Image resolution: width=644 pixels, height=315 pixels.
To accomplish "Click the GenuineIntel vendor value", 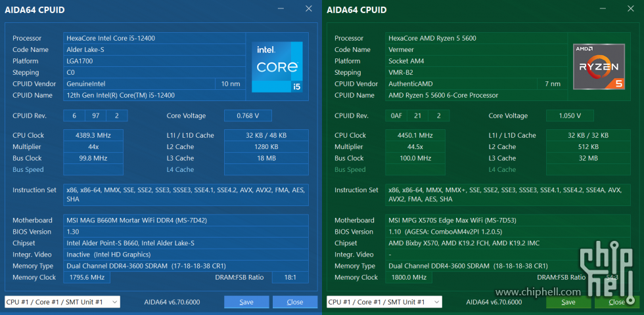I will click(x=139, y=84).
